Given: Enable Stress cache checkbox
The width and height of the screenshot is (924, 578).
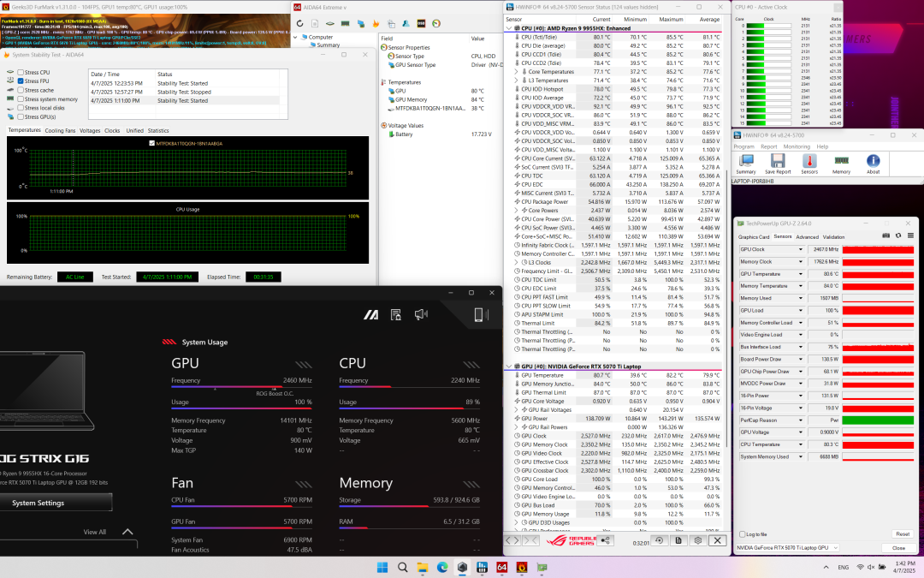Looking at the screenshot, I should point(21,90).
